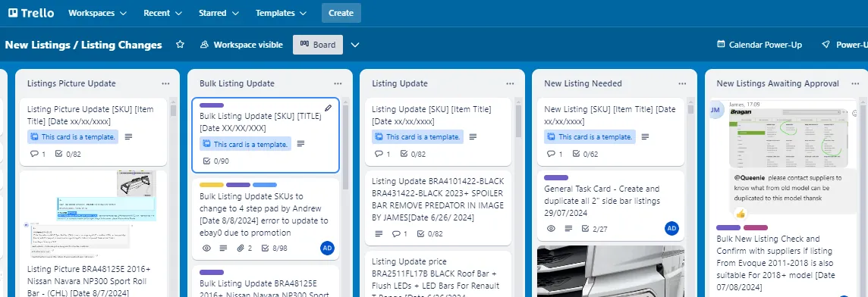The image size is (868, 297).
Task: Click comments badge on SPOILER BAR REMOVE PREDATOR card
Action: pyautogui.click(x=399, y=234)
